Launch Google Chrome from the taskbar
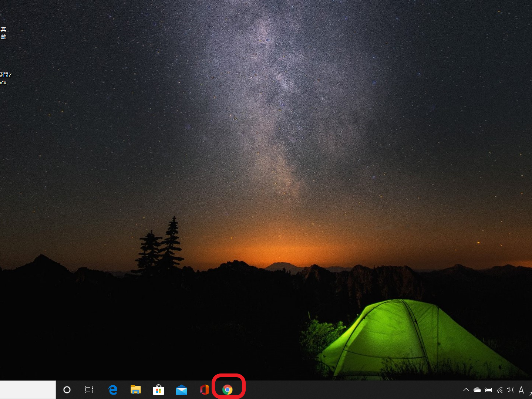Image resolution: width=532 pixels, height=399 pixels. click(228, 390)
